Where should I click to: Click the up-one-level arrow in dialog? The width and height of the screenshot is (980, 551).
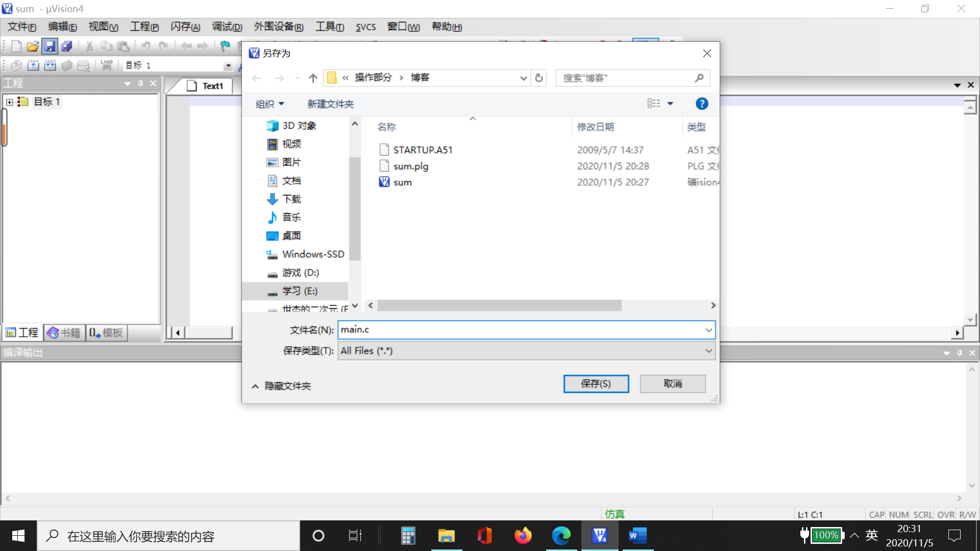click(x=313, y=78)
